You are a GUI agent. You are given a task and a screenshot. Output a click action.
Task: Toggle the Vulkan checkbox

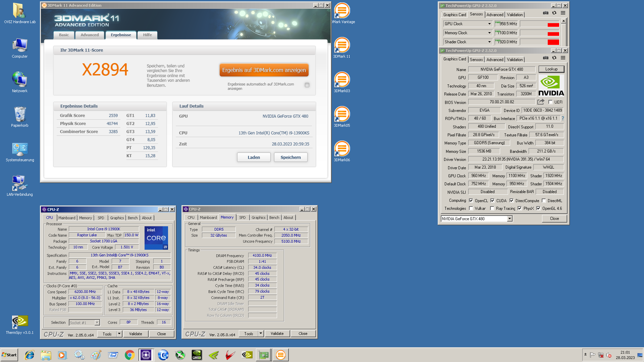point(471,208)
